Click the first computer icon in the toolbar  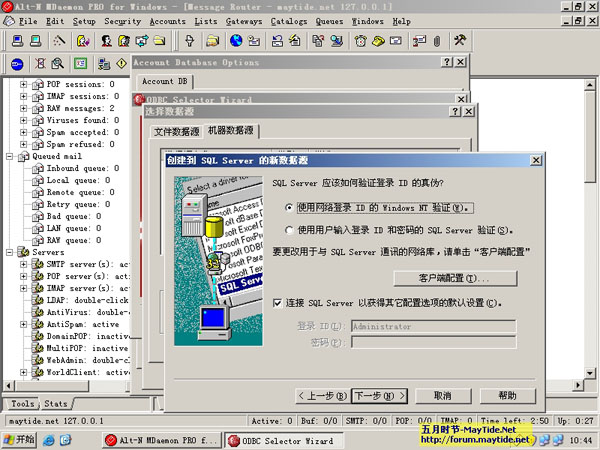tap(13, 41)
